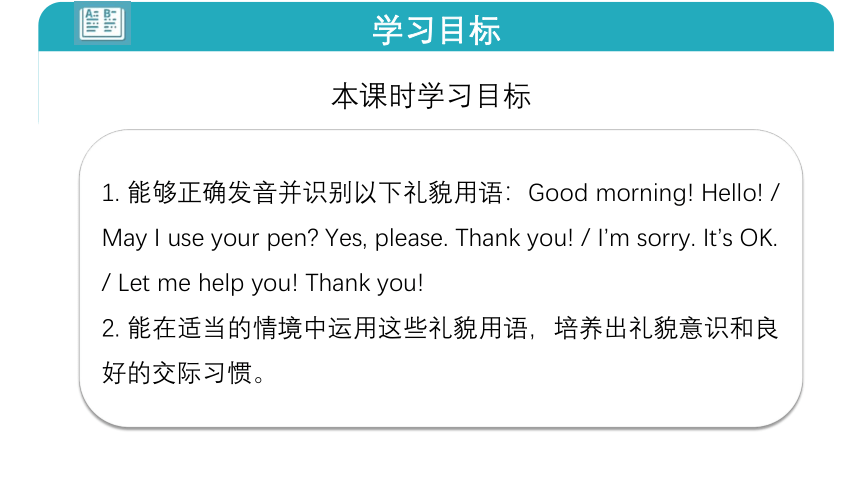Screen dimensions: 860x484
Task: Click the phrase It's OK.
Action: coord(740,238)
